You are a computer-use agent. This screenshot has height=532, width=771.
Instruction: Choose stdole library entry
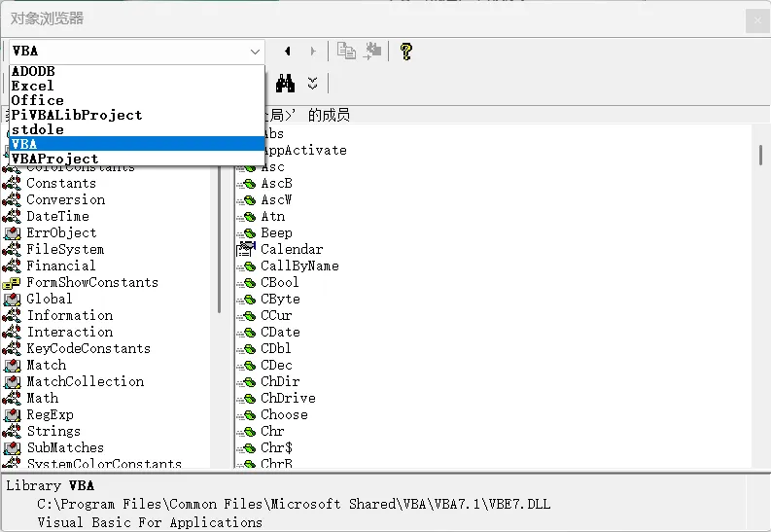(x=137, y=129)
